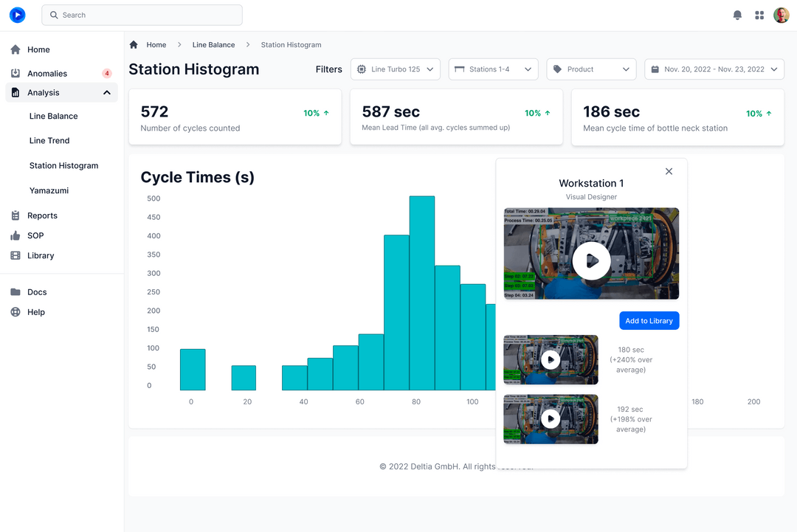Open the Product filter dropdown
Screen dimensions: 797x532
click(x=590, y=69)
